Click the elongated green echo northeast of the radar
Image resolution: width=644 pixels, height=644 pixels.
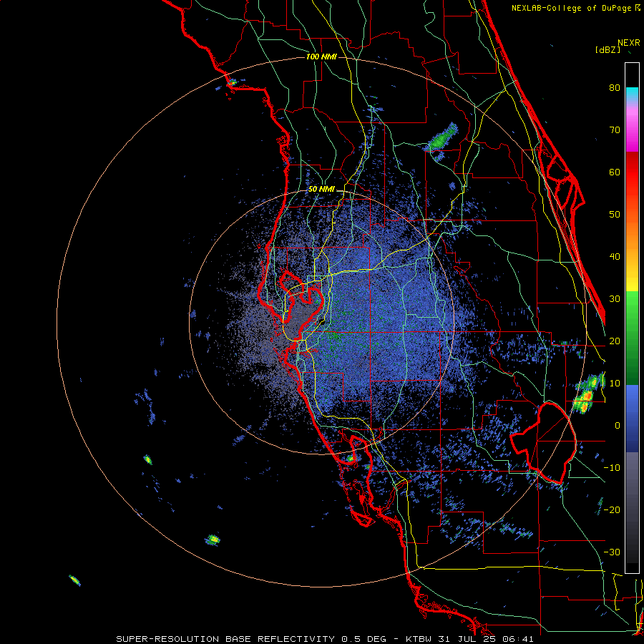(x=442, y=138)
